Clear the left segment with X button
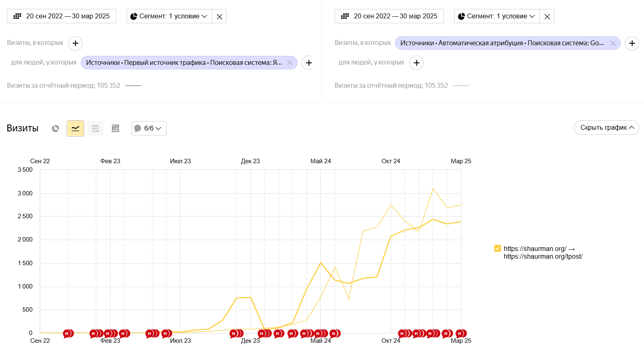The width and height of the screenshot is (644, 346). [x=220, y=17]
